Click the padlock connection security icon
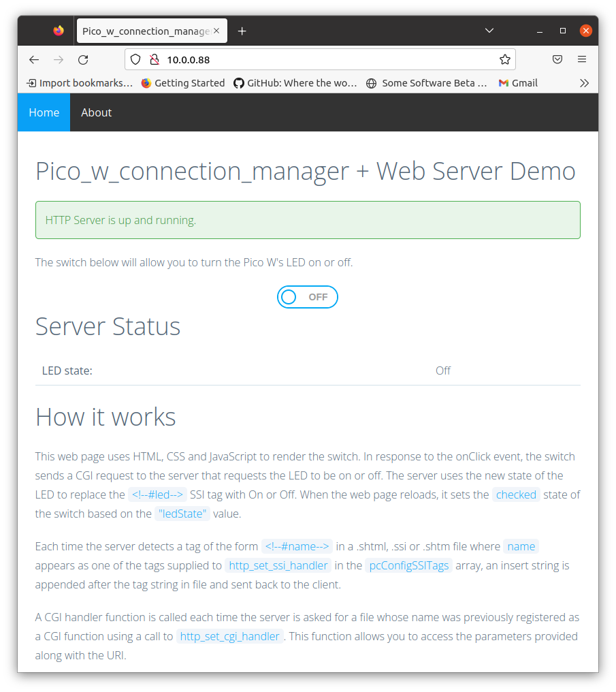Viewport: 616px width, 692px height. (x=153, y=59)
